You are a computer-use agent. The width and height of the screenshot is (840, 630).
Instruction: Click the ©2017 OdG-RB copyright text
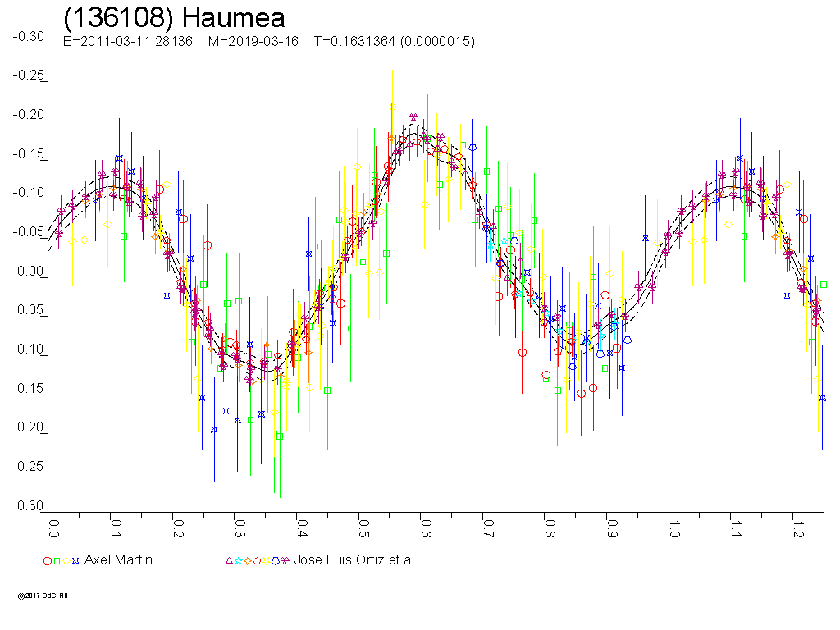43,596
